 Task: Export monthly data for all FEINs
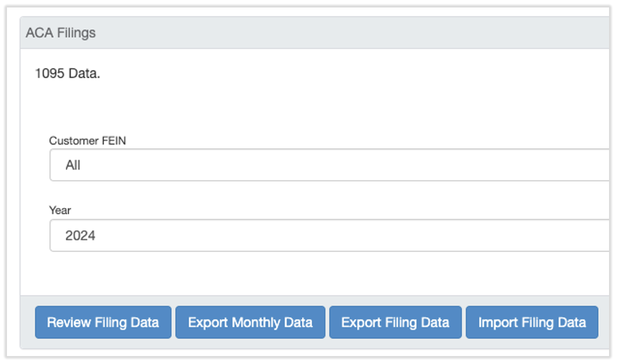250,322
